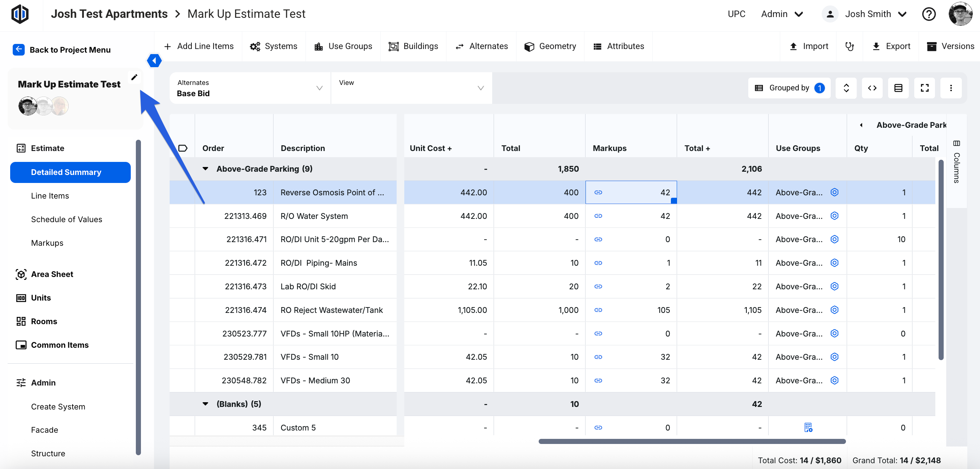The image size is (980, 469).
Task: Click Back to Project Menu
Action: [x=62, y=50]
